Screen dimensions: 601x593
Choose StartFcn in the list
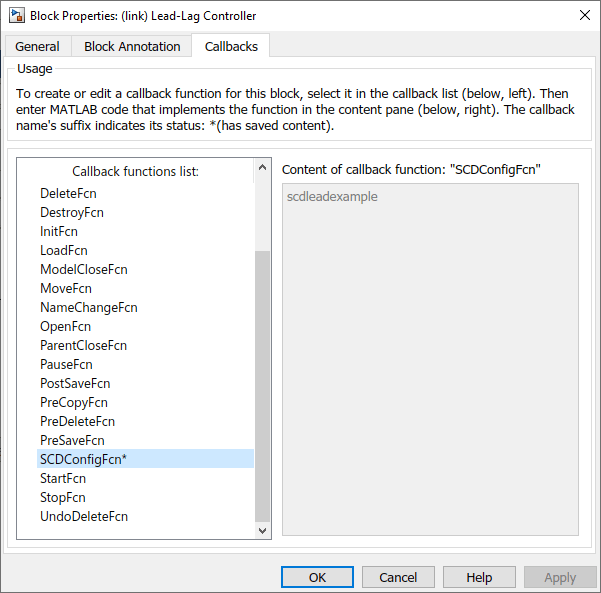click(x=63, y=478)
